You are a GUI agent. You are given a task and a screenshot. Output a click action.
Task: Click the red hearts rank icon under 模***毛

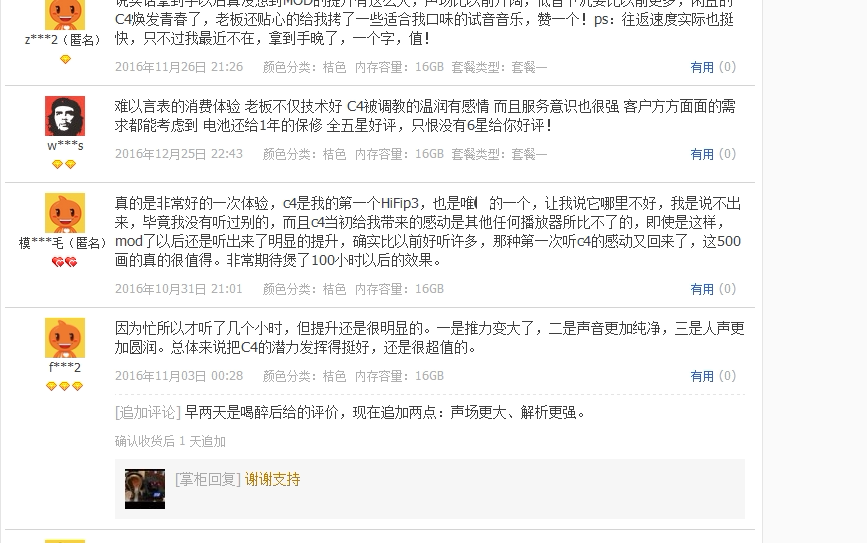pos(65,262)
